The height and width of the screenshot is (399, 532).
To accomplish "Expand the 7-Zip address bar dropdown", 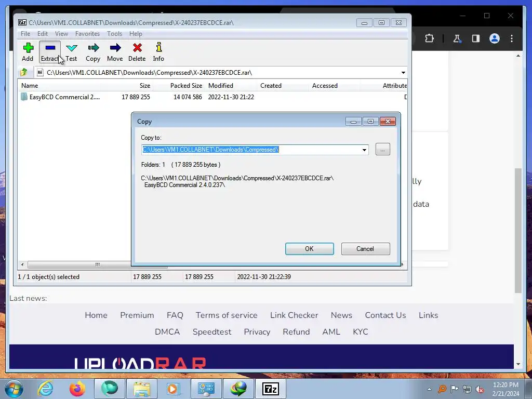I will tap(403, 73).
